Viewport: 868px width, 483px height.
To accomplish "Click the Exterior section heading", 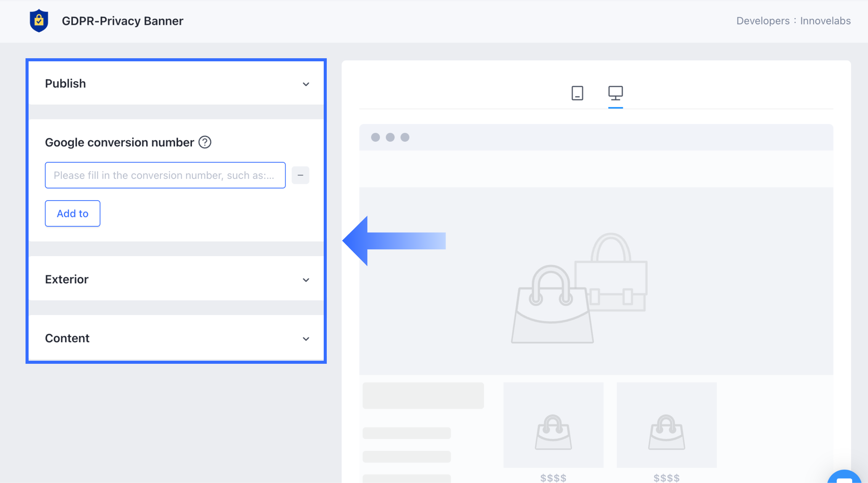I will tap(67, 279).
